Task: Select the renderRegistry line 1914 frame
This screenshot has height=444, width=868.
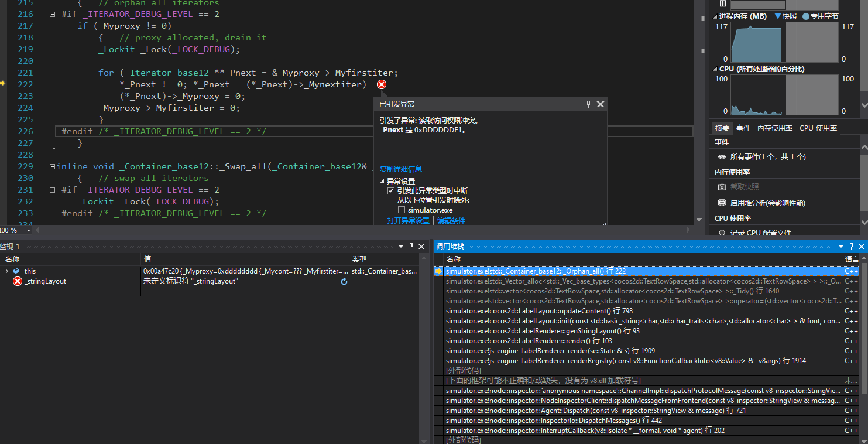Action: click(643, 361)
